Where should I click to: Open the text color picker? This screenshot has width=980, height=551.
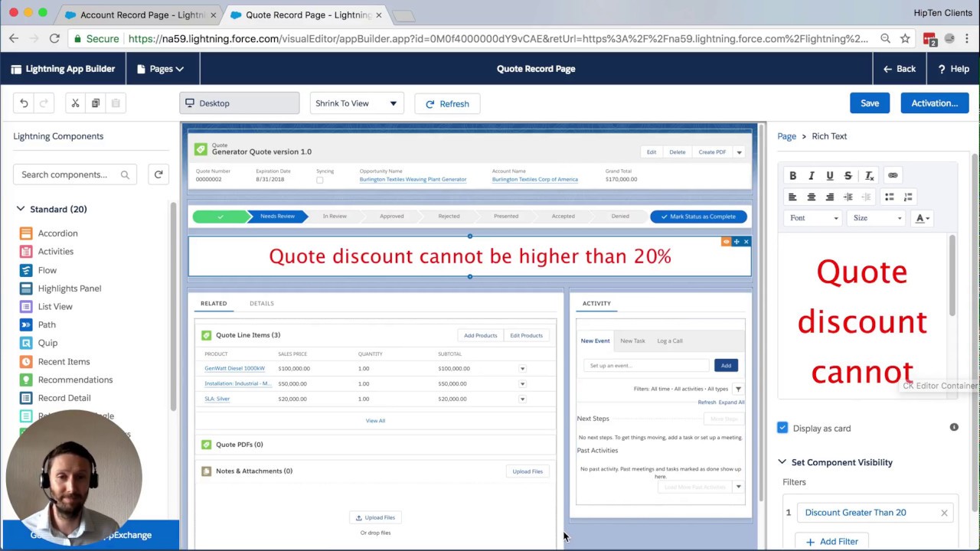(x=923, y=218)
